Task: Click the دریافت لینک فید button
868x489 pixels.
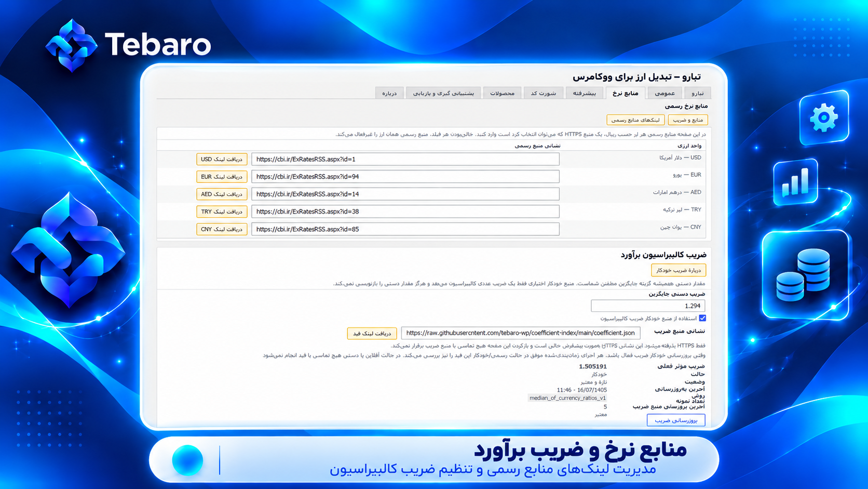Action: coord(372,333)
